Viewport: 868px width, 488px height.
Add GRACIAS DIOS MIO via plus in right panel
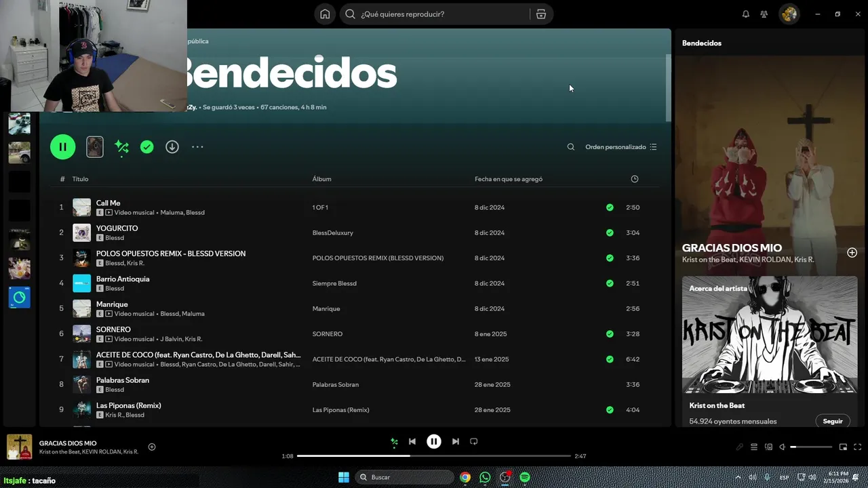tap(852, 253)
